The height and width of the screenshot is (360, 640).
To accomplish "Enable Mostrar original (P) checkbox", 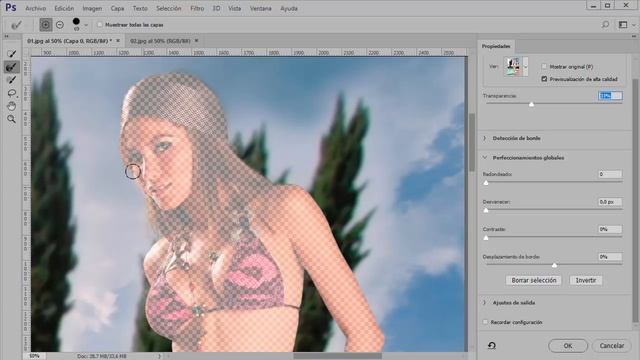I will click(544, 67).
